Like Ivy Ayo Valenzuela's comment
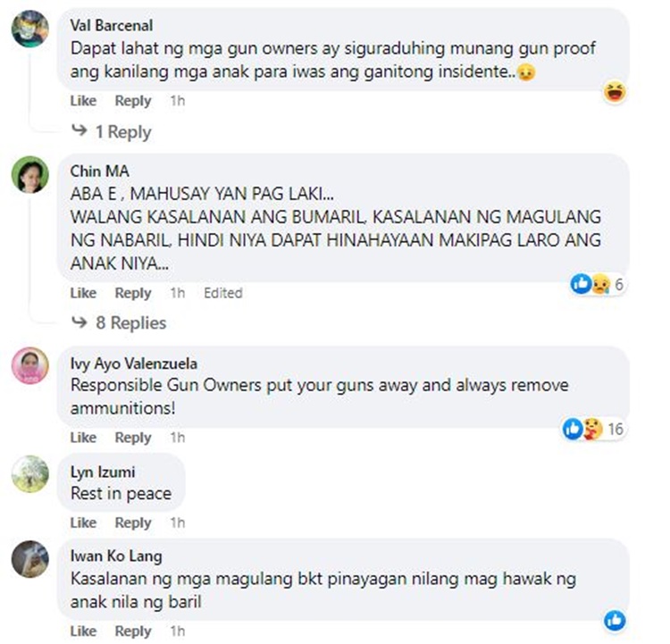Screen dimensions: 670x644 tap(83, 438)
